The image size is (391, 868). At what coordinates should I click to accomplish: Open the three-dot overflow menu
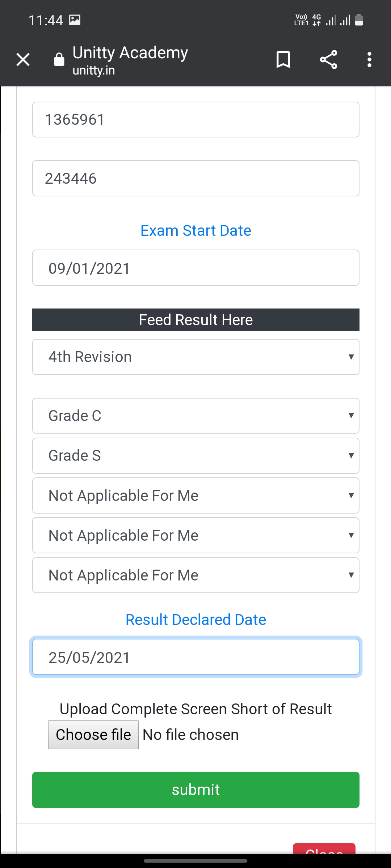(369, 60)
